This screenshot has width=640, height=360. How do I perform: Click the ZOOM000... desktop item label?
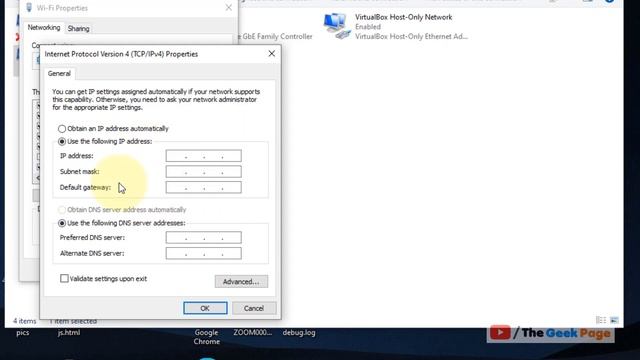click(253, 333)
